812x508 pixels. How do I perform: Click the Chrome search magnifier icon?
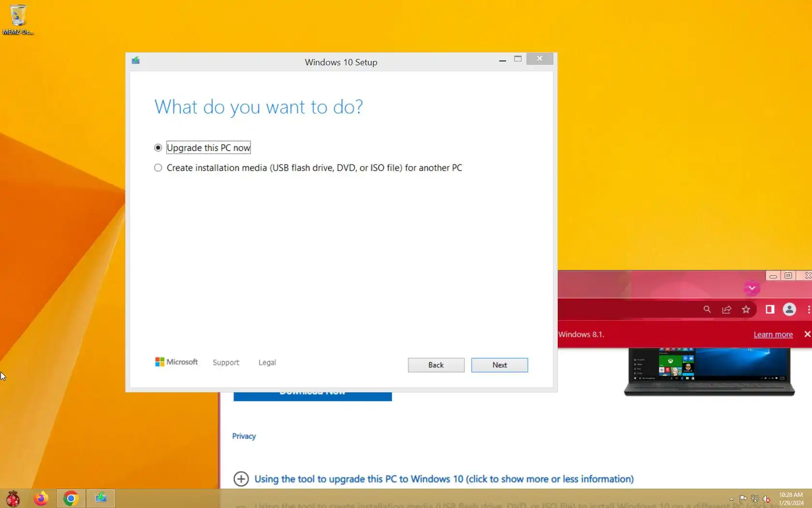click(x=707, y=309)
